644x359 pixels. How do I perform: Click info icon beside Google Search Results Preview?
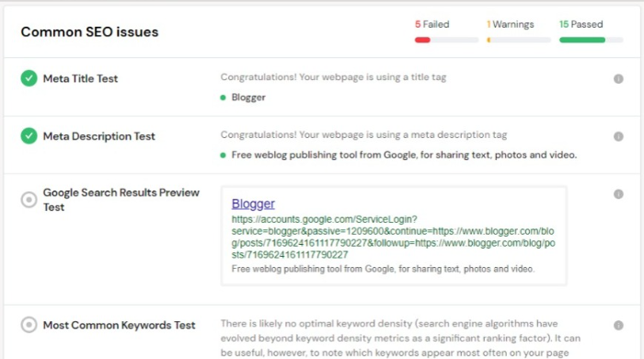[618, 194]
